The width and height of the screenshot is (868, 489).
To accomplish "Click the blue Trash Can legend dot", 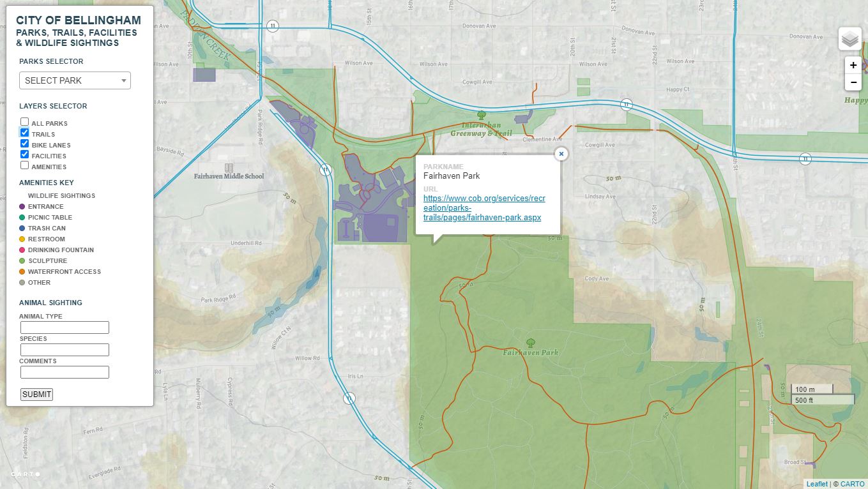I will pos(22,229).
